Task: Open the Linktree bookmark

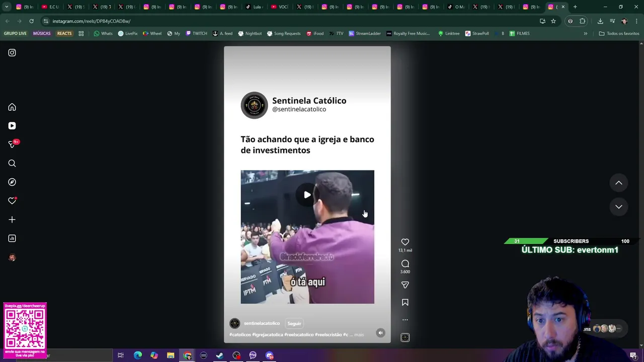Action: point(449,34)
